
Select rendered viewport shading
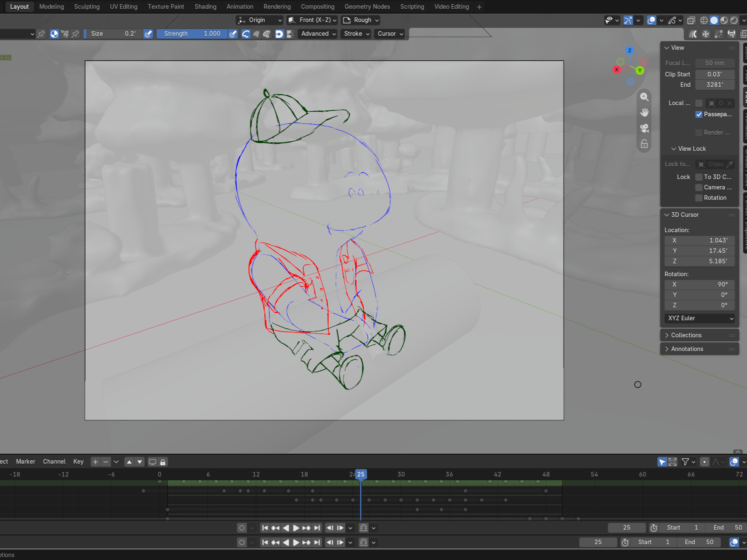coord(734,20)
